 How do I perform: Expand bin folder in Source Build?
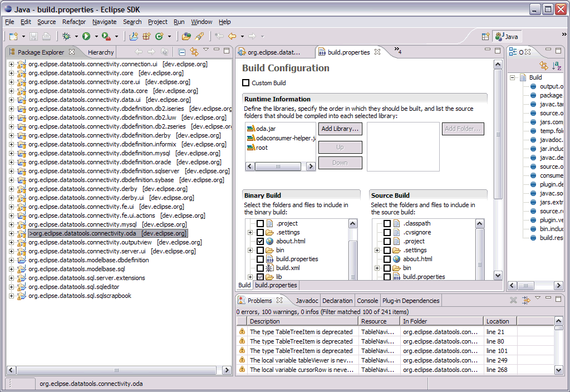(x=377, y=268)
